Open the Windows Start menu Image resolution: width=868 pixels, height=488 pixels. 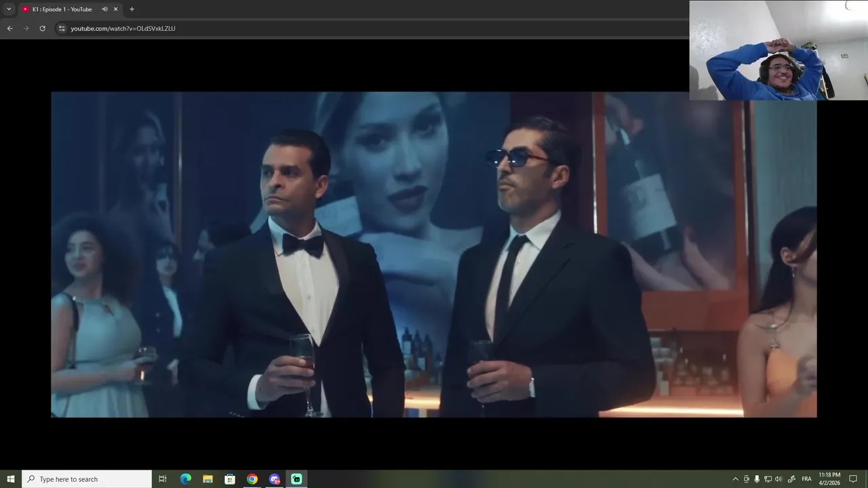point(11,479)
